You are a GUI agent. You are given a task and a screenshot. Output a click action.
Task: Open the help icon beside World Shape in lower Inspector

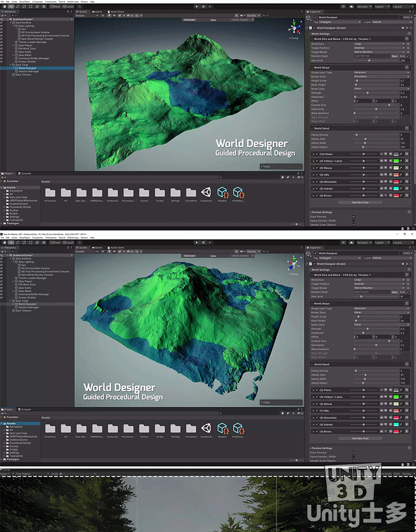point(407,304)
